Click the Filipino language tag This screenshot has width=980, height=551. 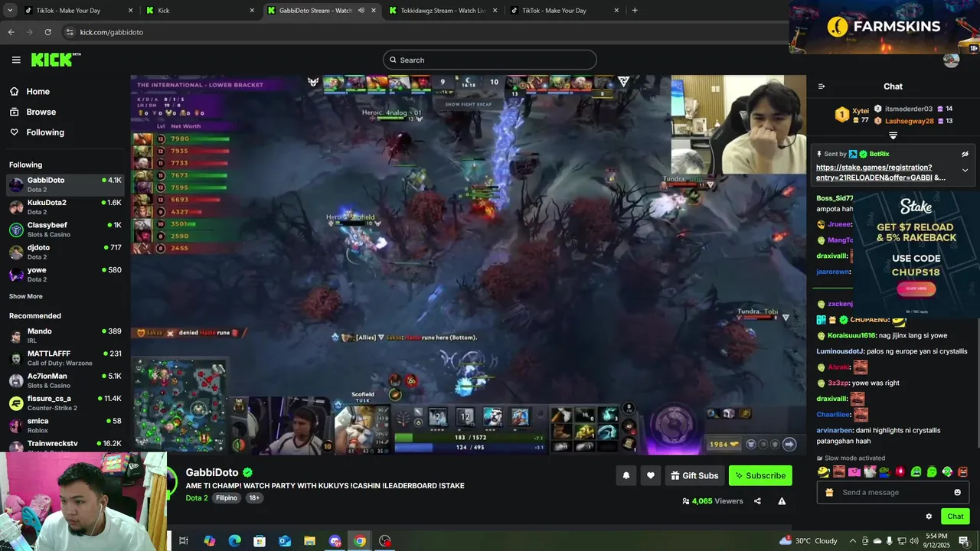227,498
